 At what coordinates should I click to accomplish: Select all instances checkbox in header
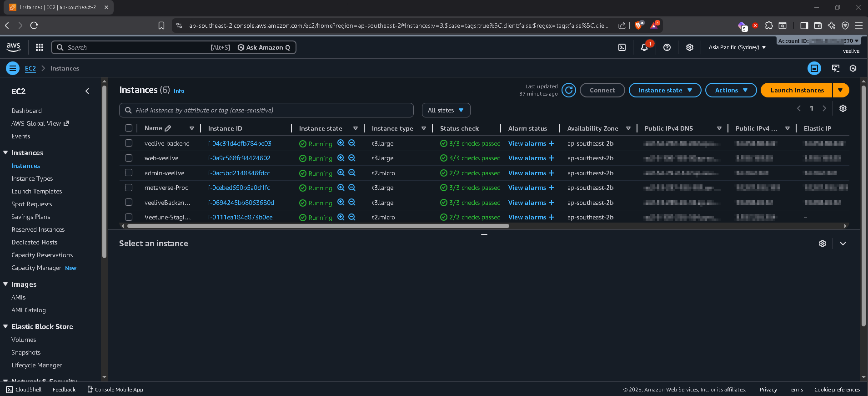coord(129,128)
